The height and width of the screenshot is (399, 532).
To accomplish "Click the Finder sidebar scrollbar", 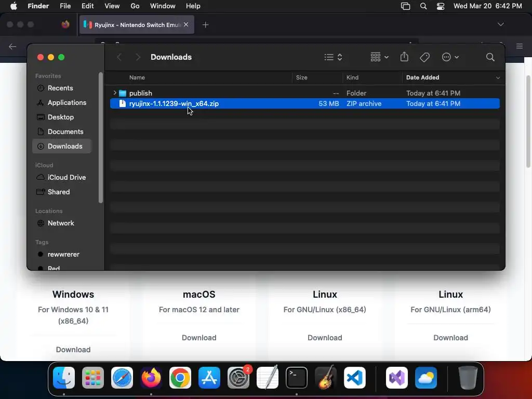I will pos(100,137).
